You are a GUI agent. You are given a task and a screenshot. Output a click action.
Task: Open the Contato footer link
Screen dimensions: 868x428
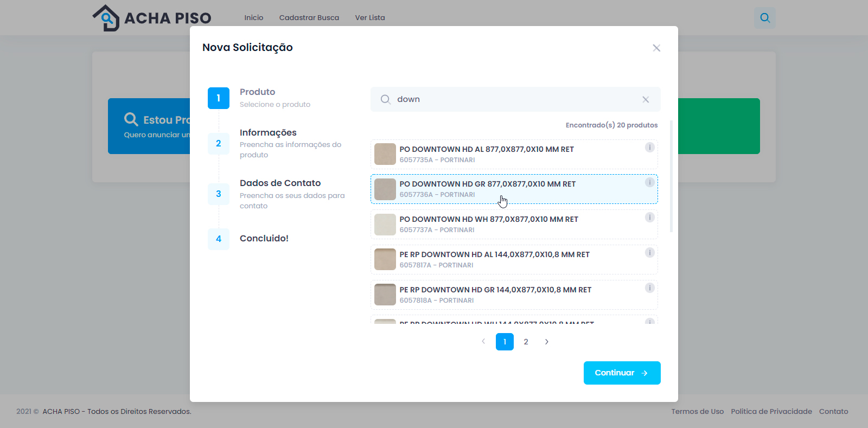(x=834, y=412)
